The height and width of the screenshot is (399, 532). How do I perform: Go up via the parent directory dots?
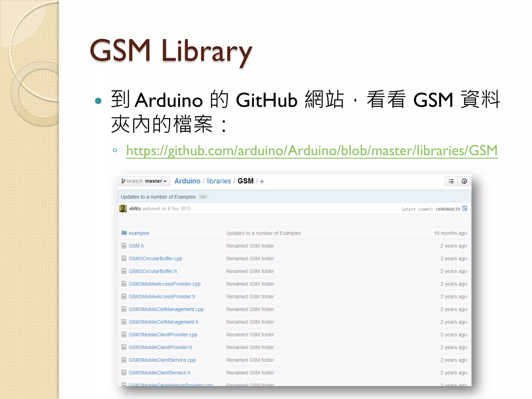(x=130, y=222)
